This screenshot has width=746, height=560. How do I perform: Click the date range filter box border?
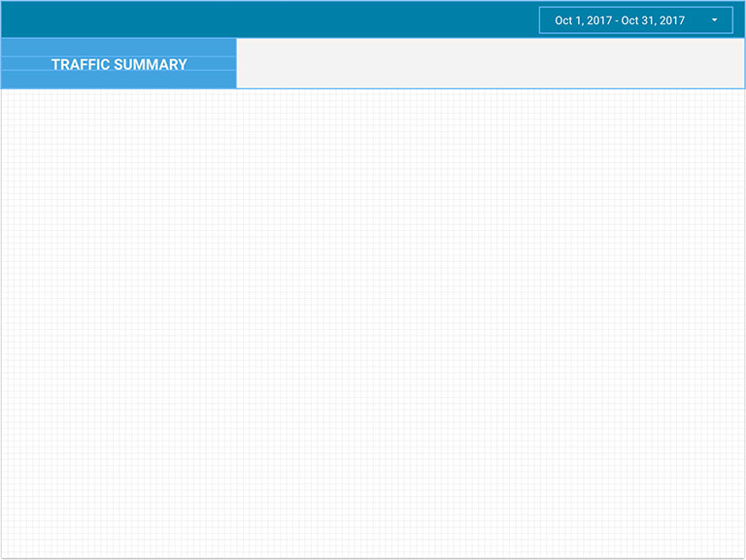click(x=540, y=20)
